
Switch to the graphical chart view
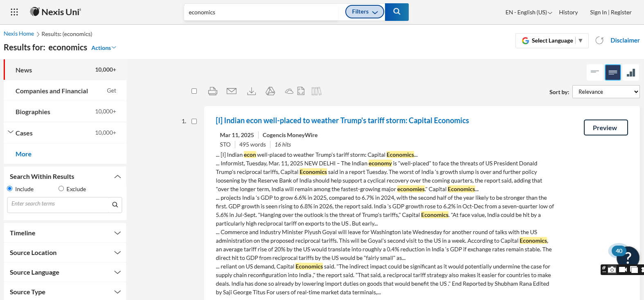click(x=631, y=72)
